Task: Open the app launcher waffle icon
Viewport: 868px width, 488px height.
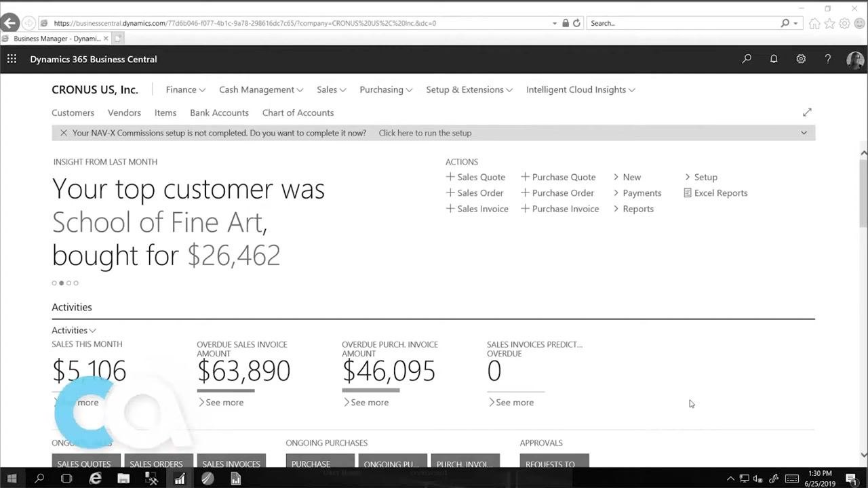Action: (x=12, y=59)
